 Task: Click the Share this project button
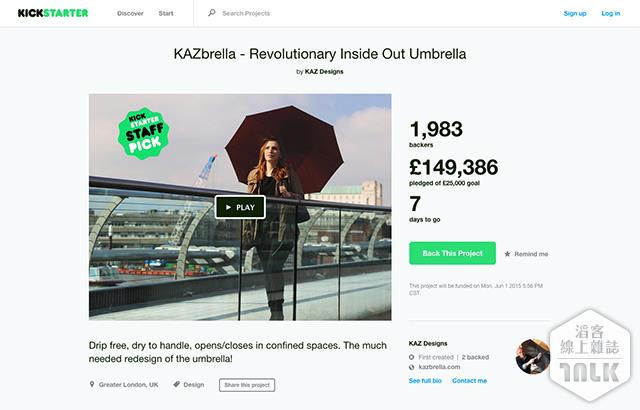point(246,385)
